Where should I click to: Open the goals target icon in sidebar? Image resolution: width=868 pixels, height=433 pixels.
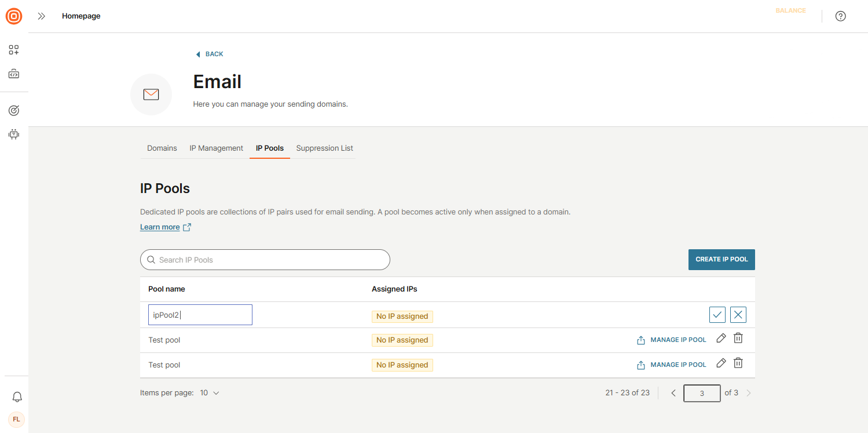[13, 110]
